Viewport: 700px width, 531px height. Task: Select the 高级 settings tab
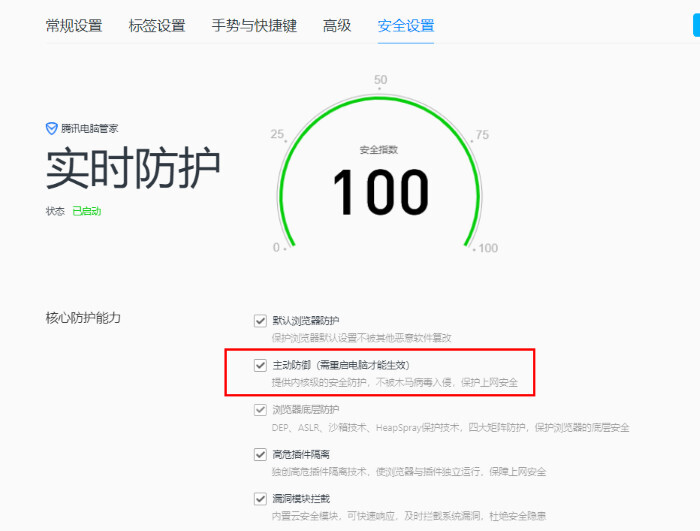pos(337,26)
